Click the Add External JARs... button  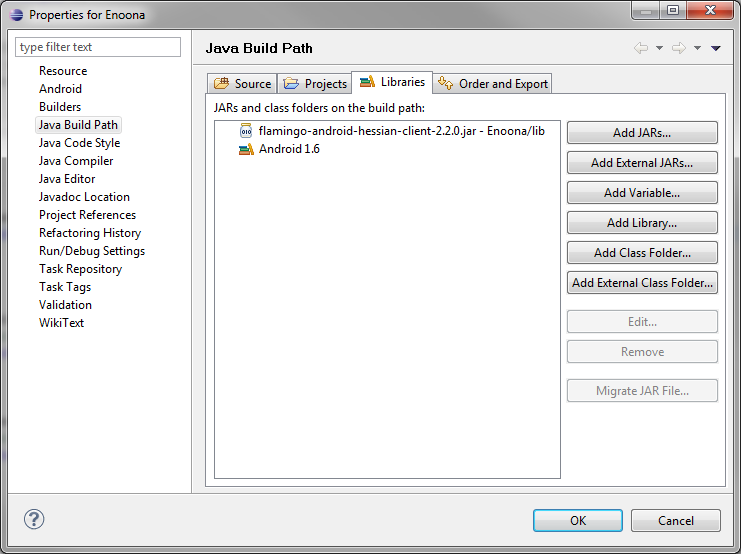(642, 163)
